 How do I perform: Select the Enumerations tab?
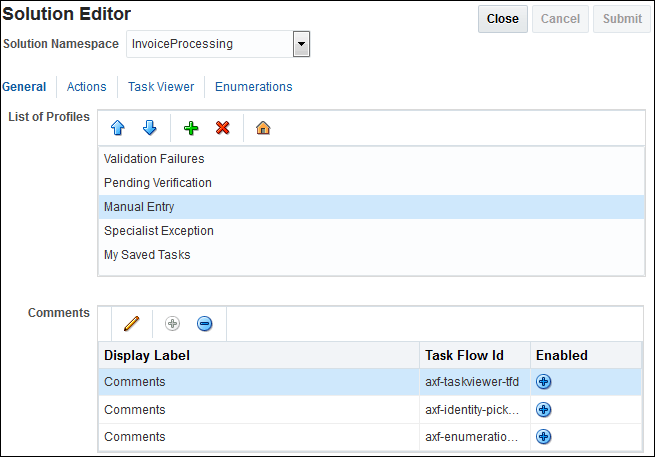coord(254,87)
